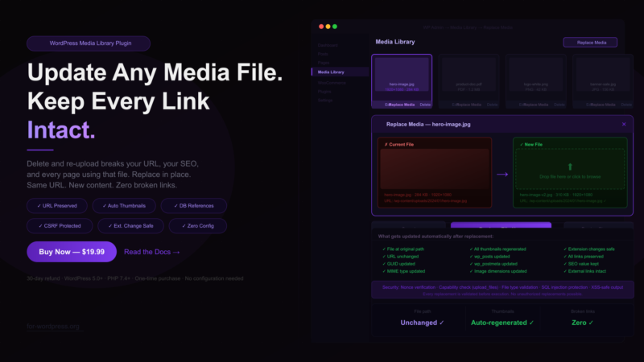Click the Security: Nonce verification notice line
Screen dimensions: 644x362
coord(502,287)
